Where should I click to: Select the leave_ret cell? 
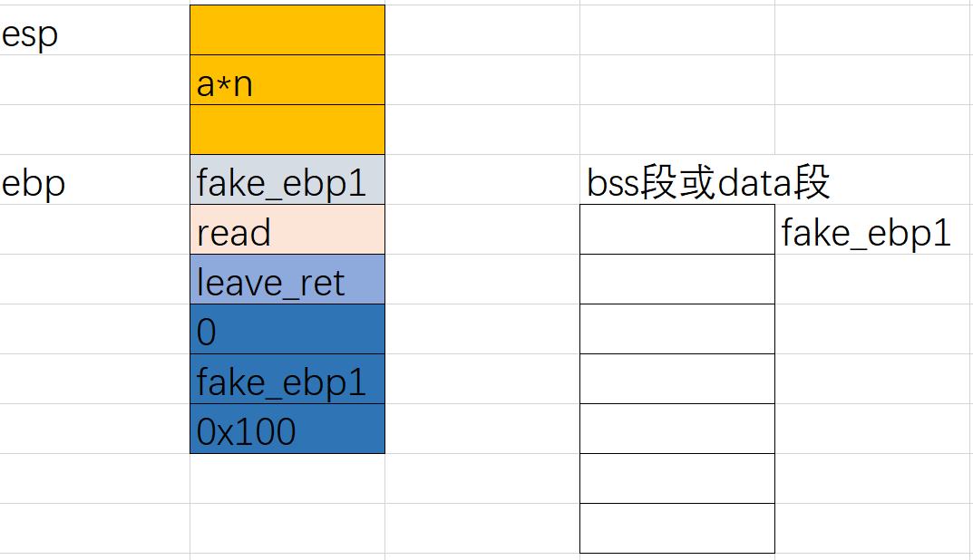[287, 279]
